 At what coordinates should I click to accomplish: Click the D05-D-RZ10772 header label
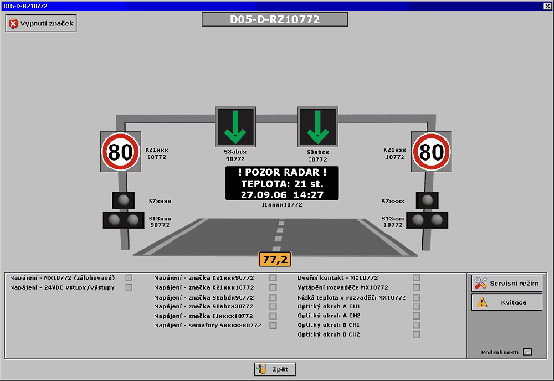click(x=275, y=19)
